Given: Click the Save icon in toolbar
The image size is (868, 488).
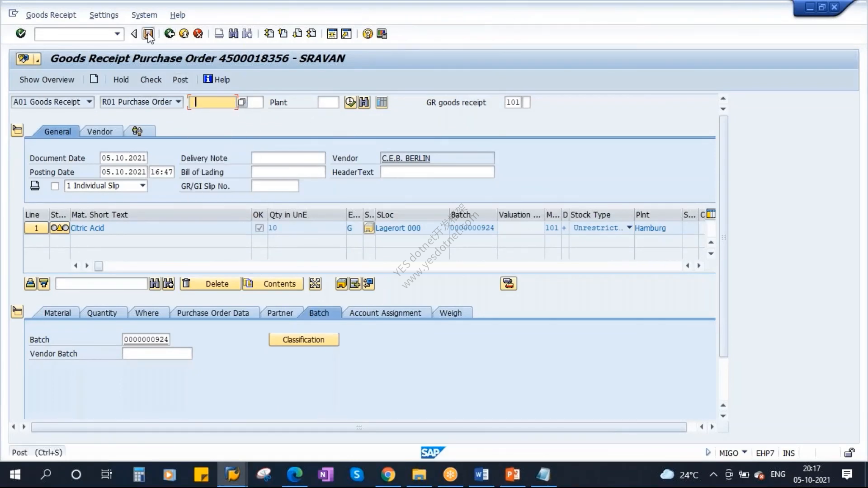Looking at the screenshot, I should (x=148, y=33).
